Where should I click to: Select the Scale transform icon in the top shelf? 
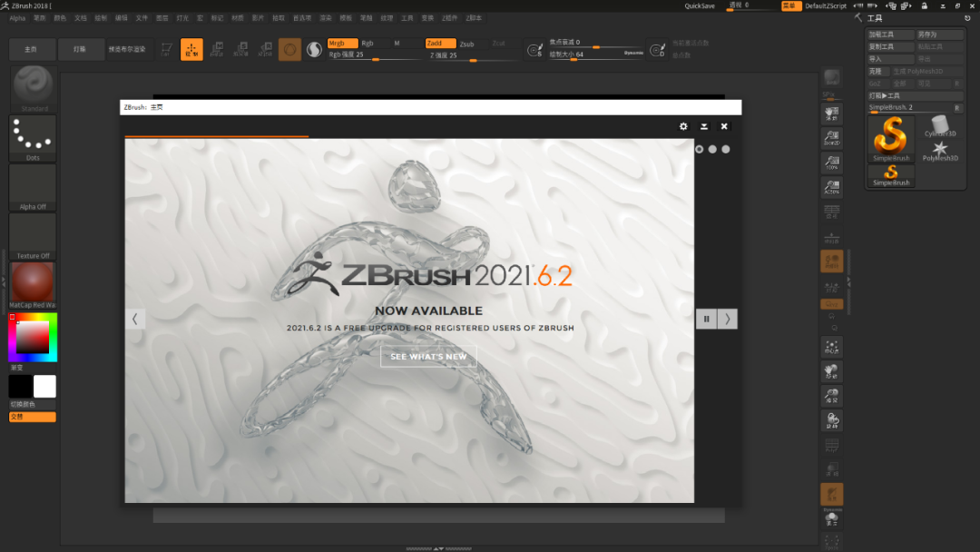[x=240, y=49]
